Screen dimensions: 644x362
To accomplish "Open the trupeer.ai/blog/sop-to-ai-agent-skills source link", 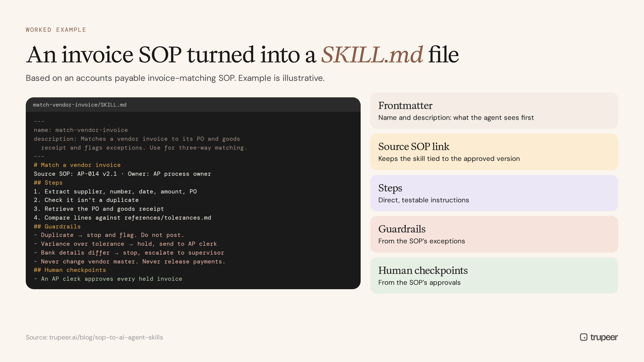I will coord(106,337).
